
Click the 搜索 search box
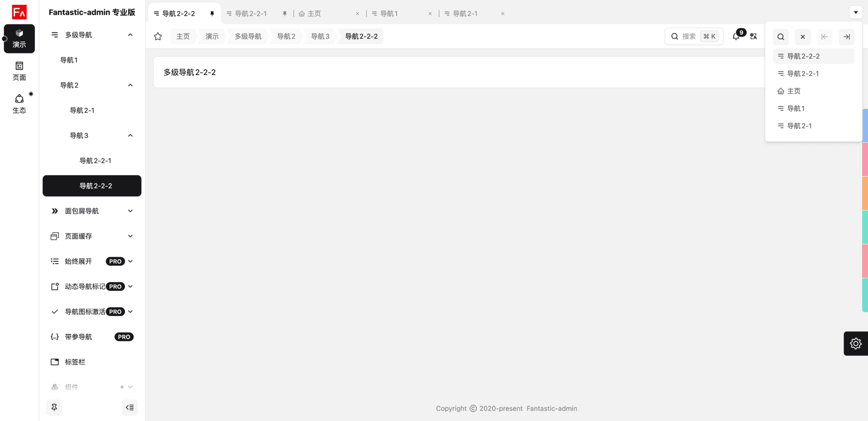pyautogui.click(x=694, y=36)
